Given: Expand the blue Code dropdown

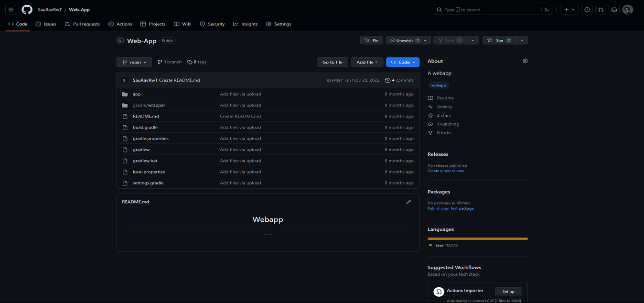Looking at the screenshot, I should [x=403, y=62].
